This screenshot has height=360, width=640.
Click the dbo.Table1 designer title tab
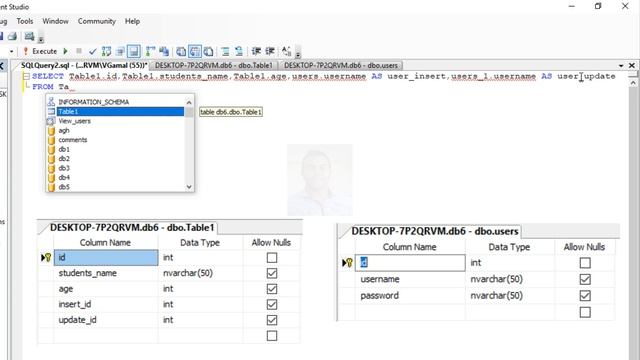[x=132, y=227]
